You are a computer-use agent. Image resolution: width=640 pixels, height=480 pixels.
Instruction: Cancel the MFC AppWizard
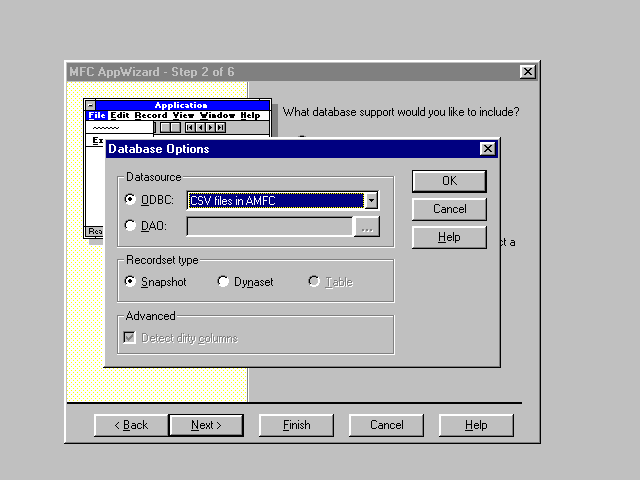pyautogui.click(x=386, y=425)
